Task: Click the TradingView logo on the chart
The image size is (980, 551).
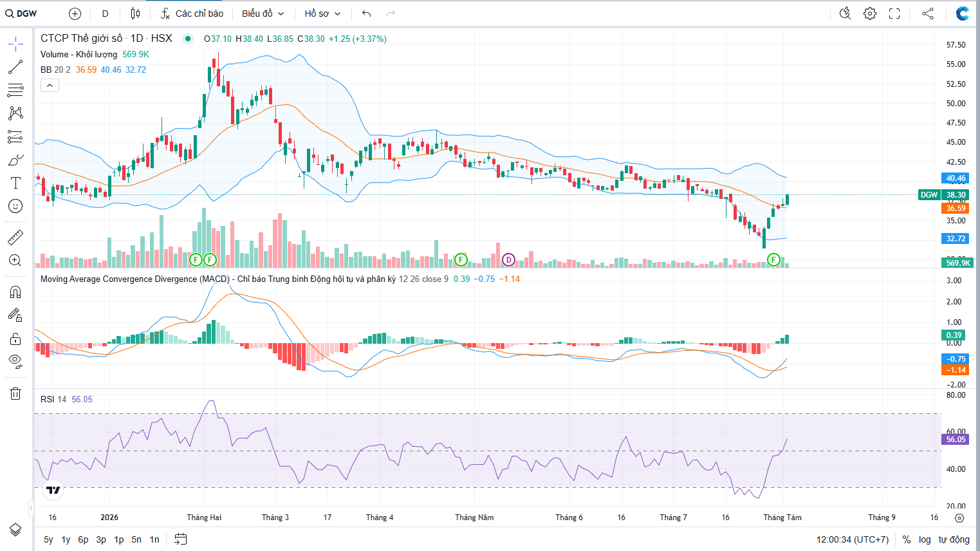Action: pyautogui.click(x=54, y=490)
